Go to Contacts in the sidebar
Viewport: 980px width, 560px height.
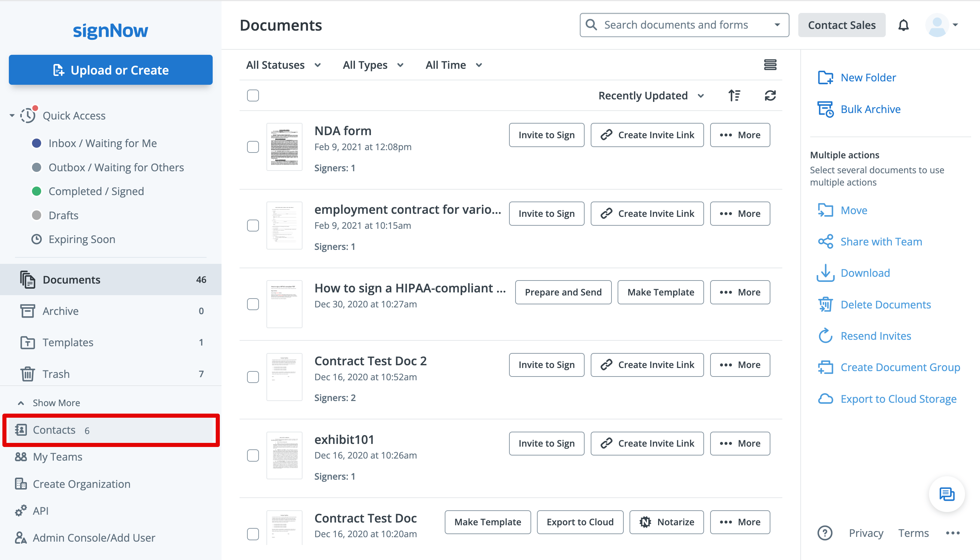(x=54, y=430)
